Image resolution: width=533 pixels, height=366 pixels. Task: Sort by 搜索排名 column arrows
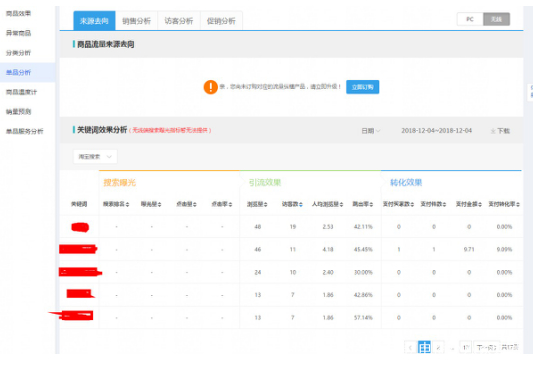(127, 204)
